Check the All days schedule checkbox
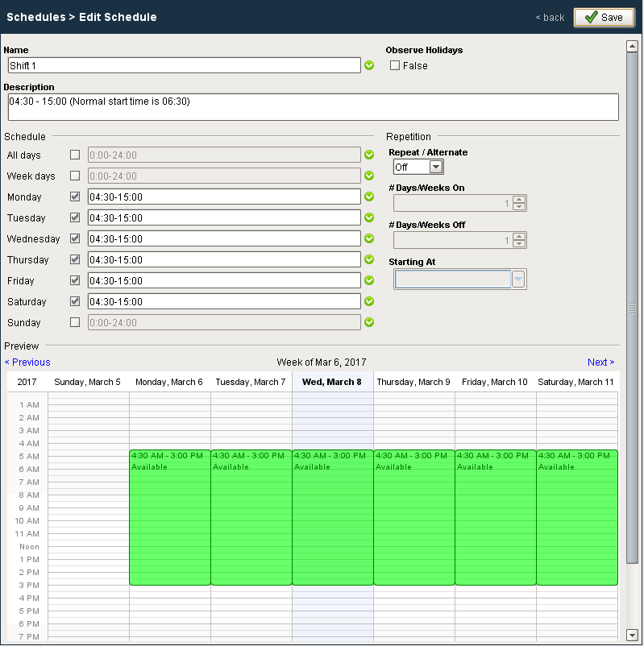Screen dimensions: 644x646 [x=75, y=155]
